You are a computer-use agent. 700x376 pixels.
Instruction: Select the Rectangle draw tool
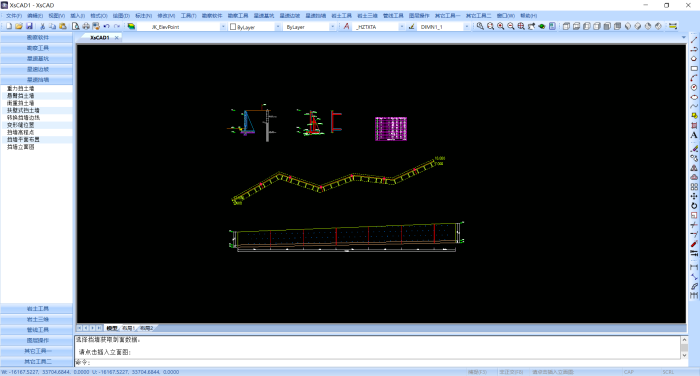(694, 68)
